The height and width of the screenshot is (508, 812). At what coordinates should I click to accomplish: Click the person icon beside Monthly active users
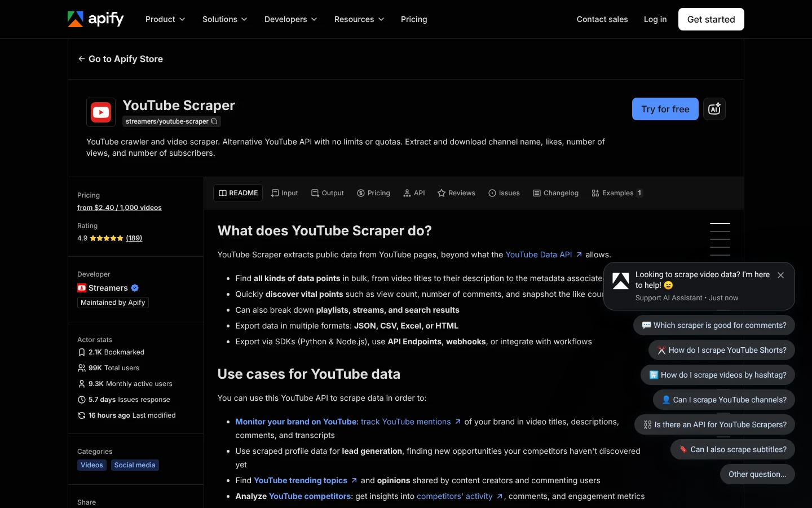tap(82, 384)
